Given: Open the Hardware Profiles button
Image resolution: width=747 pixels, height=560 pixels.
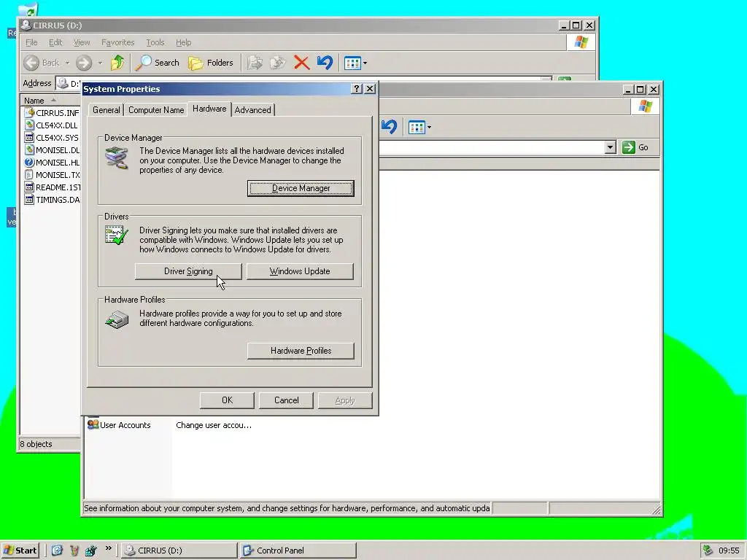Looking at the screenshot, I should 301,351.
